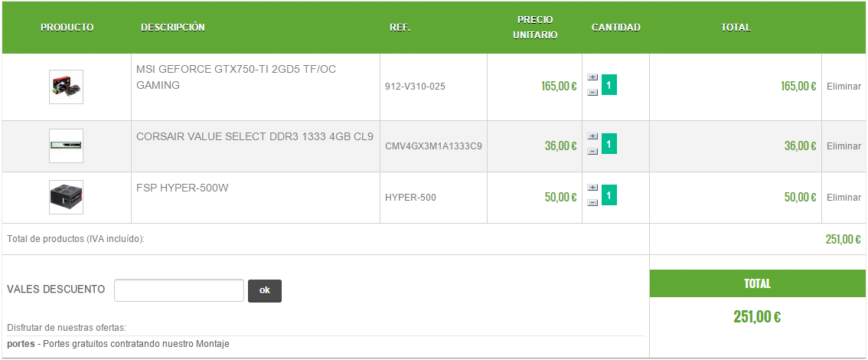Decrease quantity of FSP Hyper-500W
Screen dimensions: 868x360
592,203
